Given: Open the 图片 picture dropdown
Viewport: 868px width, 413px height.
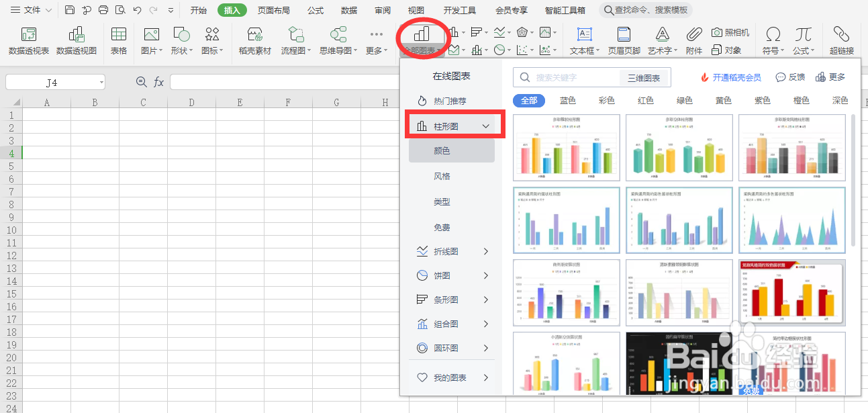Looking at the screenshot, I should (151, 50).
